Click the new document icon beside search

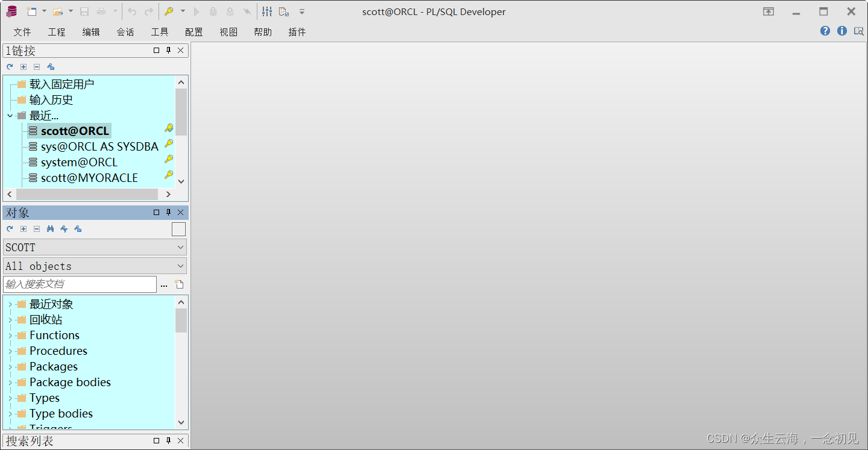179,284
